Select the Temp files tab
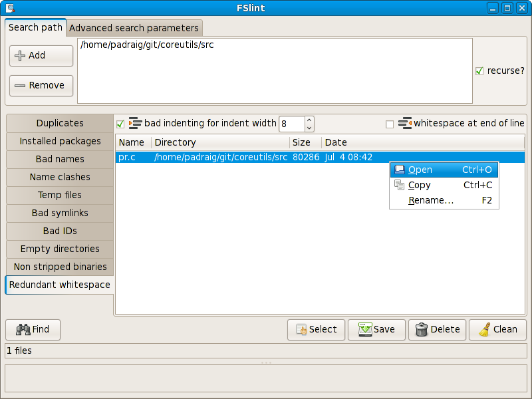 coord(60,195)
